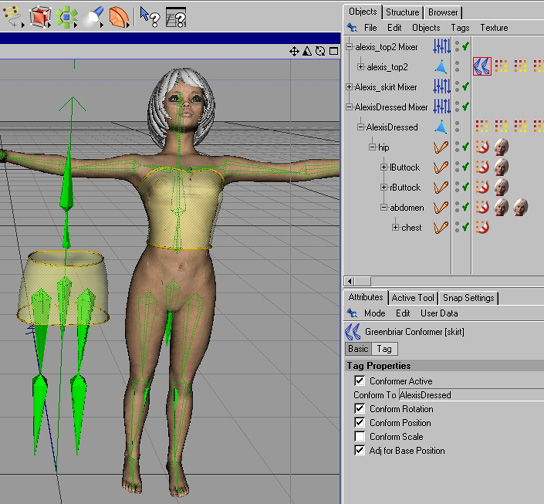Open the Active Tool tab
The width and height of the screenshot is (544, 504).
coord(413,298)
